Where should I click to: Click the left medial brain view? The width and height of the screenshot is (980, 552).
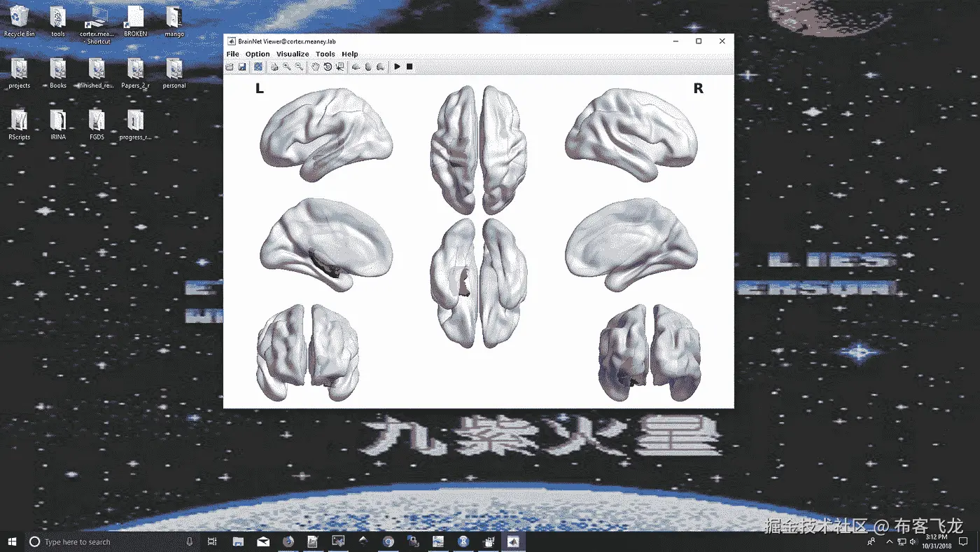326,244
